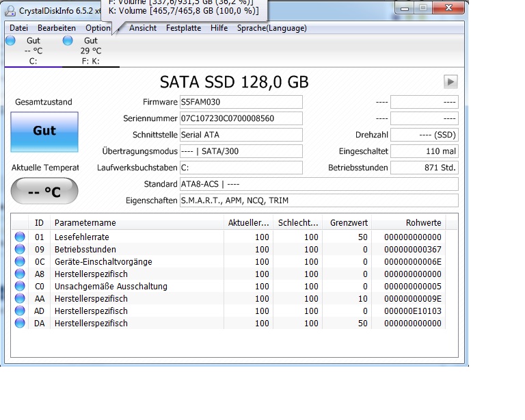The width and height of the screenshot is (525, 420).
Task: Click the Eigenschaften field with TRIM
Action: coord(319,200)
